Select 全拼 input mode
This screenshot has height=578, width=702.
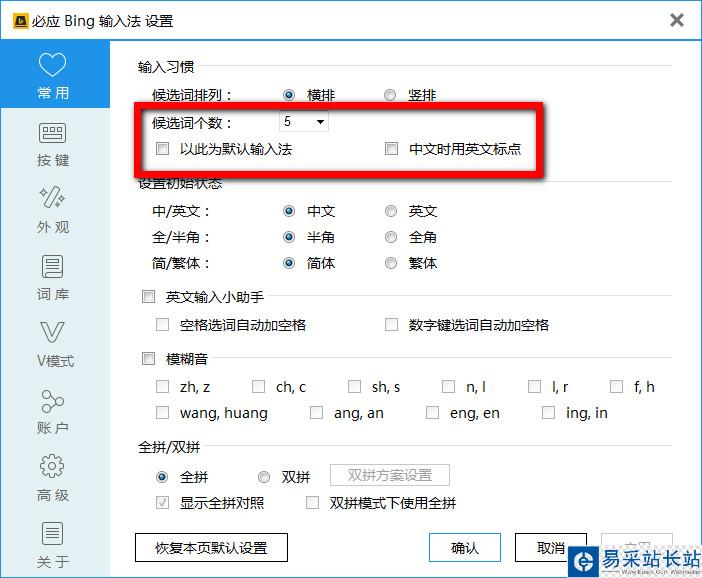point(162,477)
